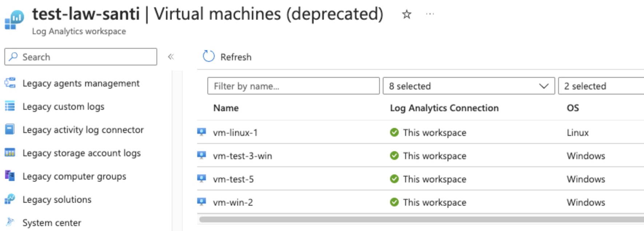Collapse the sidebar with double chevron
Image resolution: width=644 pixels, height=231 pixels.
(x=171, y=57)
